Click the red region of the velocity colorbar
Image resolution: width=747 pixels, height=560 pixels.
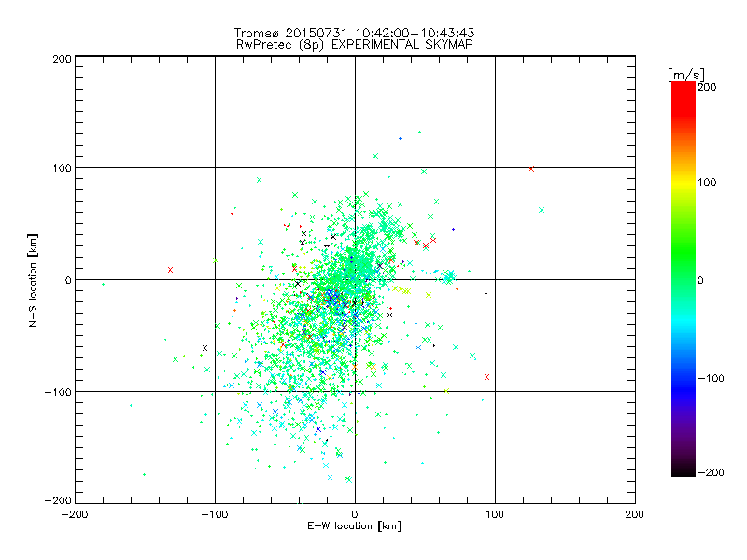pyautogui.click(x=684, y=98)
